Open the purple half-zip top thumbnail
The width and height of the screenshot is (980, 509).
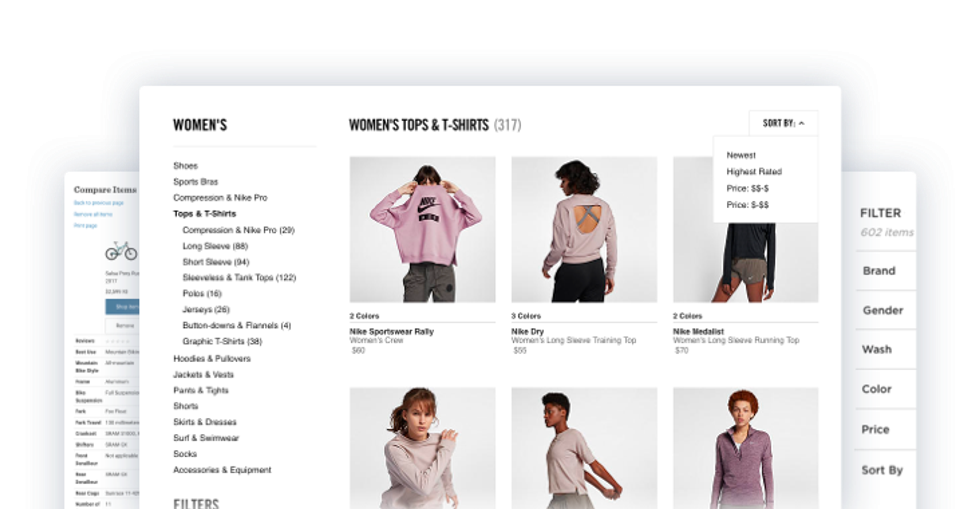point(746,448)
